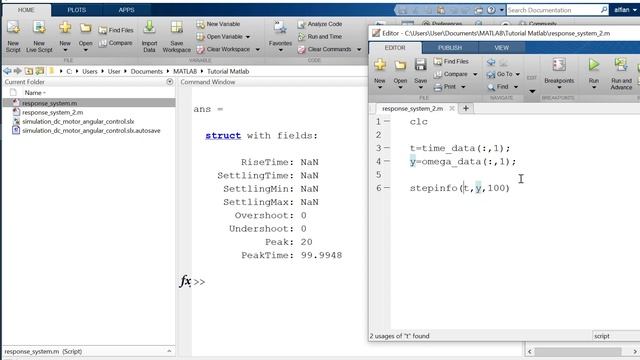
Task: Click the Help question mark icon
Action: tap(491, 10)
